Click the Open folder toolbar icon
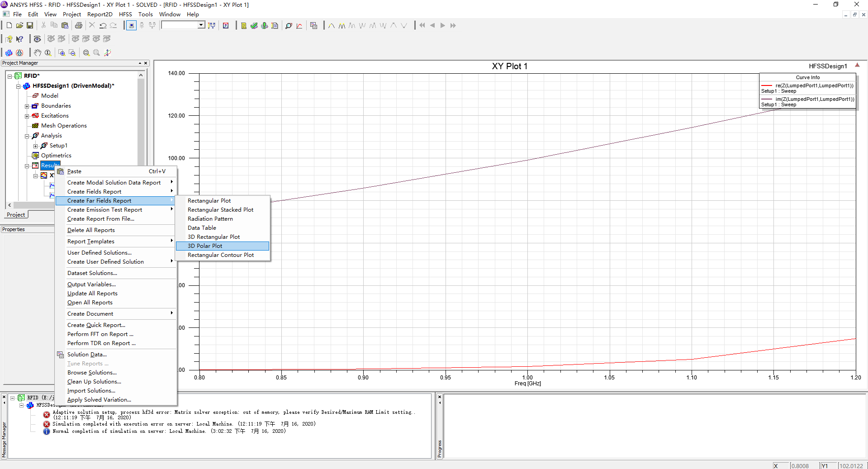Screen dimensions: 868x469 tap(19, 26)
